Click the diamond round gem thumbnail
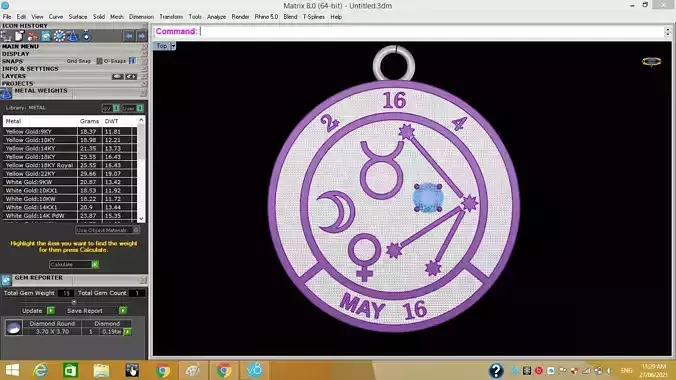The image size is (676, 380). point(14,327)
